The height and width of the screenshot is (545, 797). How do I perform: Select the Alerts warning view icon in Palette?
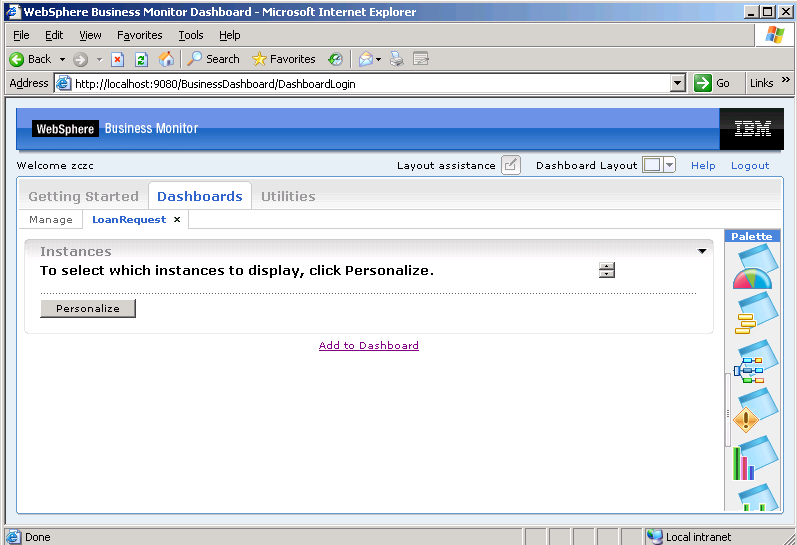[x=755, y=410]
